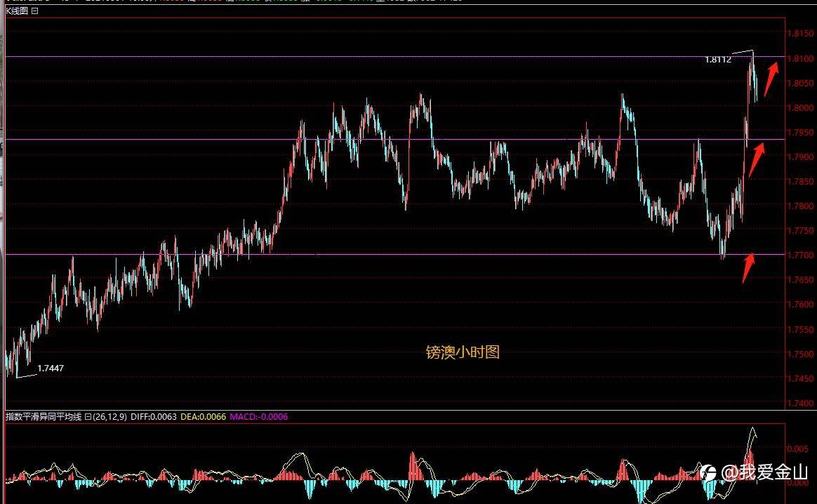
Task: Select the MACD:-0.0006 value
Action: pyautogui.click(x=258, y=416)
